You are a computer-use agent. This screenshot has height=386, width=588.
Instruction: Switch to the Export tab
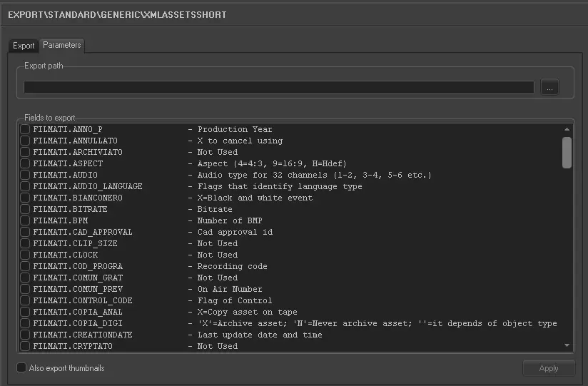click(24, 46)
